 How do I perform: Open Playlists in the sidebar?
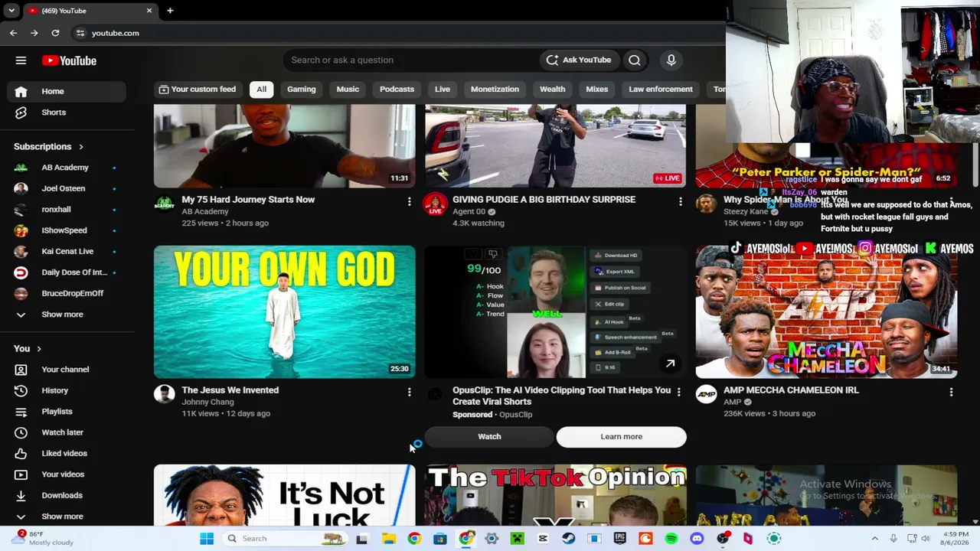[67, 412]
